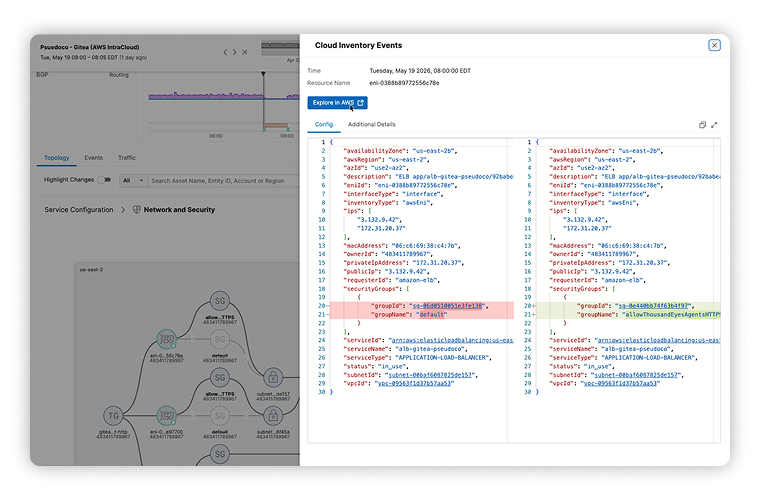Select the SG node above the eni-0...56c78e row
The height and width of the screenshot is (500, 760).
[x=220, y=301]
